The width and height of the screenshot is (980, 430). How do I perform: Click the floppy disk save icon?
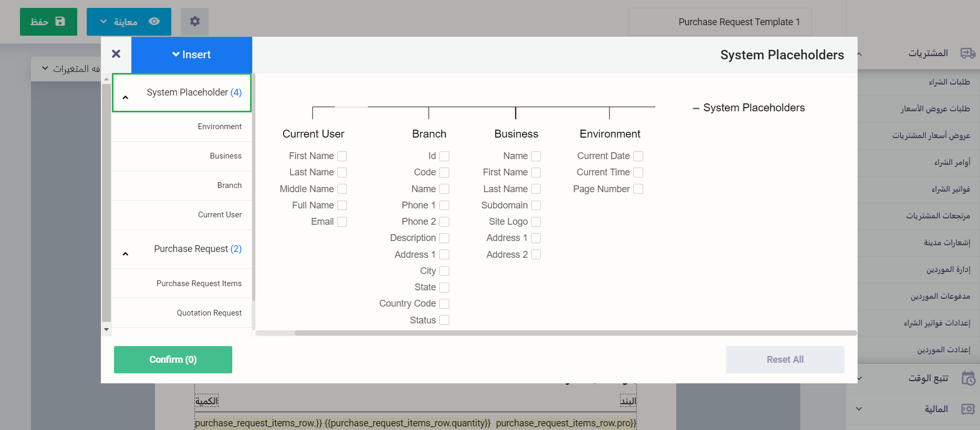(60, 22)
